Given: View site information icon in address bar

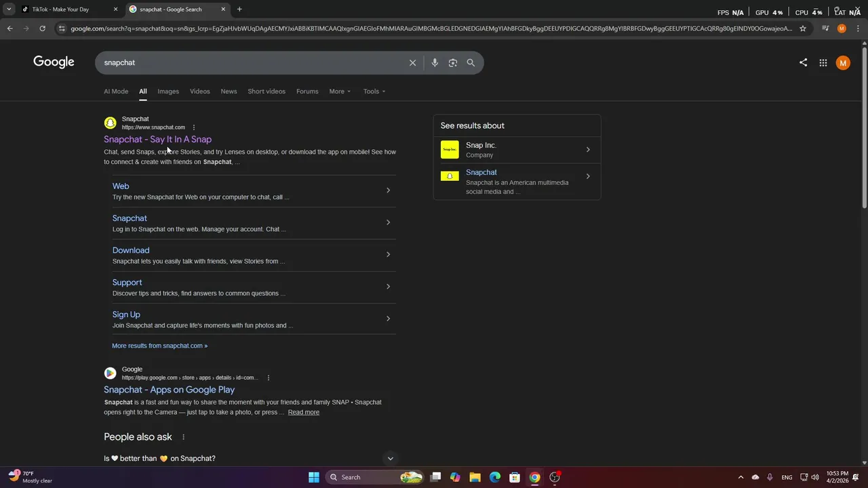Looking at the screenshot, I should (x=62, y=28).
